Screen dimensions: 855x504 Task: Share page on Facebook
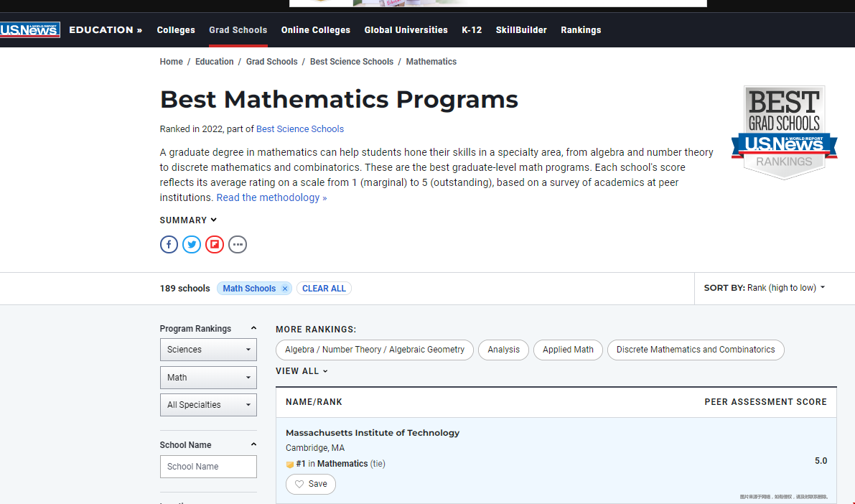point(169,244)
